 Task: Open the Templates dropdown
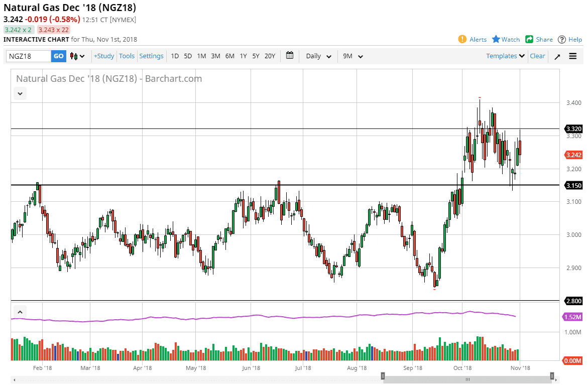(505, 56)
